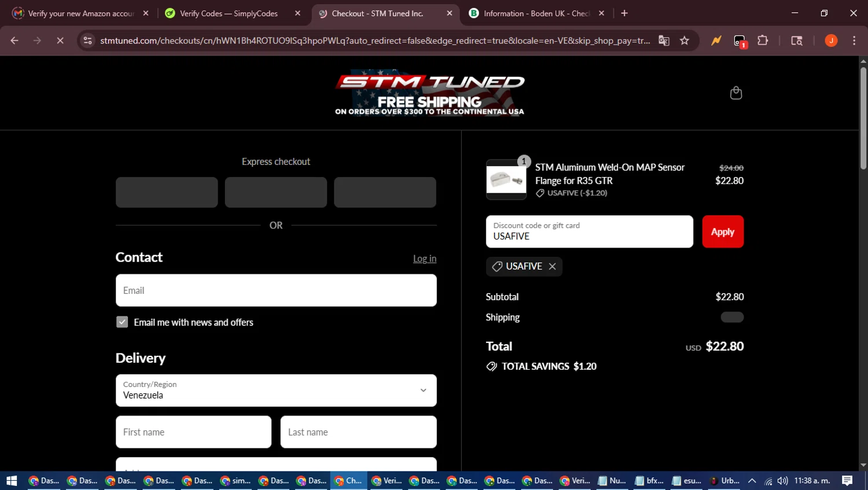
Task: Click the third Express checkout placeholder button
Action: click(385, 192)
